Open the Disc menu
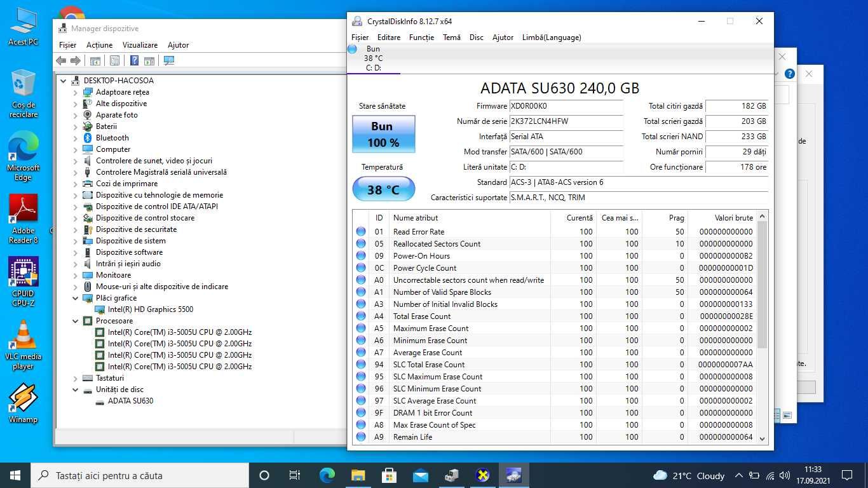868x488 pixels. tap(477, 37)
